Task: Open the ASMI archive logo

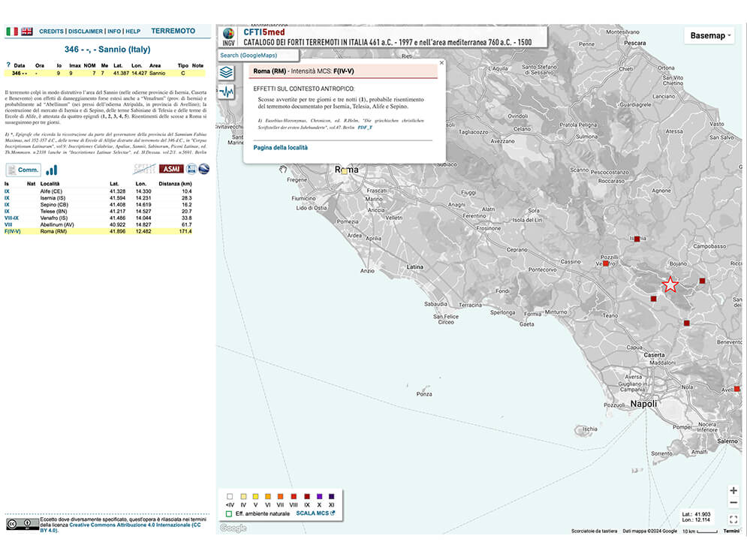Action: tap(171, 169)
